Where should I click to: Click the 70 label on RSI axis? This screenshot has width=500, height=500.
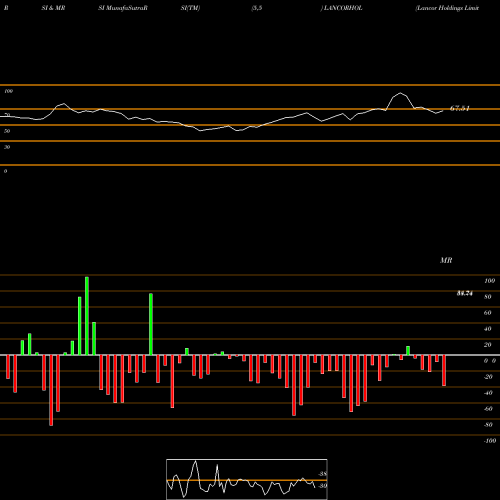pyautogui.click(x=7, y=115)
